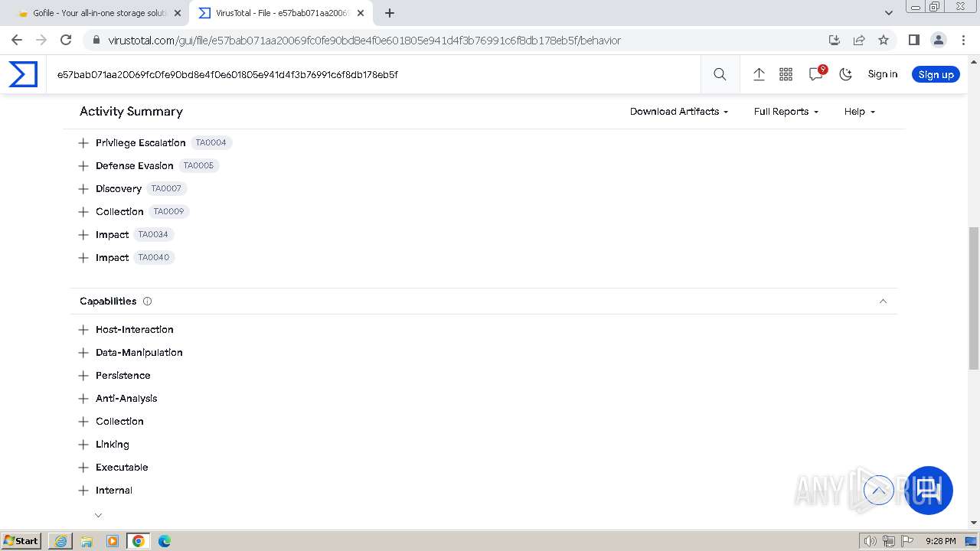Click the upload file icon
The width and height of the screenshot is (980, 551).
[759, 74]
